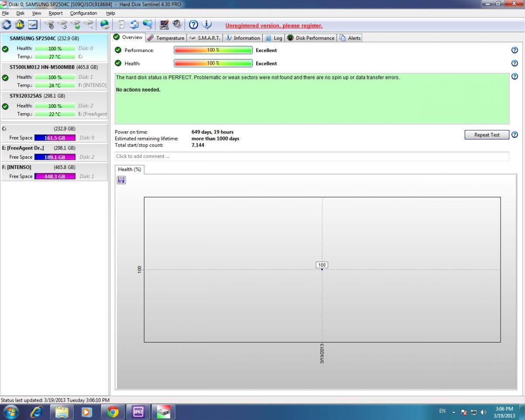
Task: Click the 161.5 GB free space bar
Action: (55, 138)
